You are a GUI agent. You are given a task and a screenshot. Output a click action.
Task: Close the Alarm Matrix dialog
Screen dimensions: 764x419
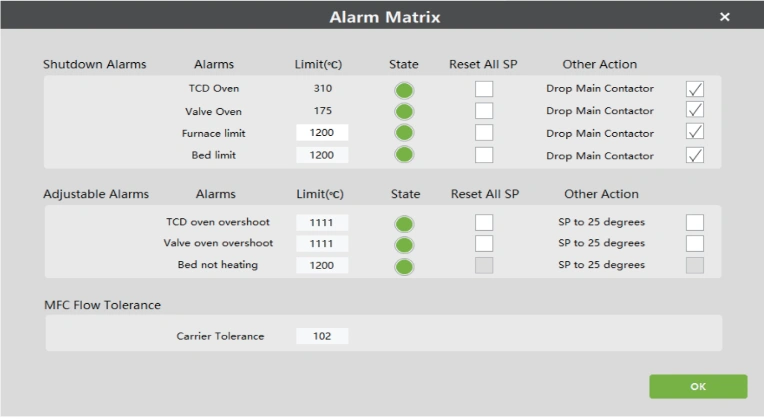(x=724, y=17)
